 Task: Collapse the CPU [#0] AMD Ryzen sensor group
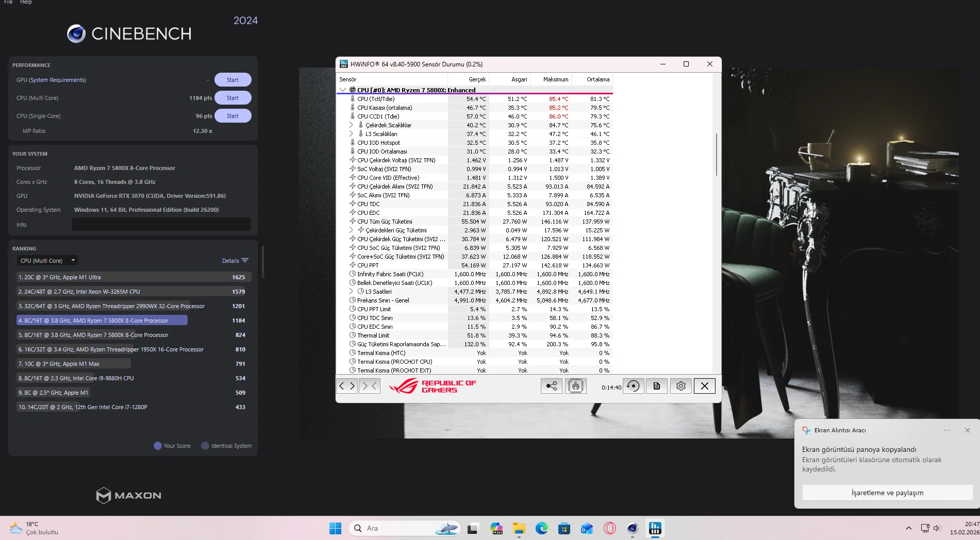(x=343, y=90)
